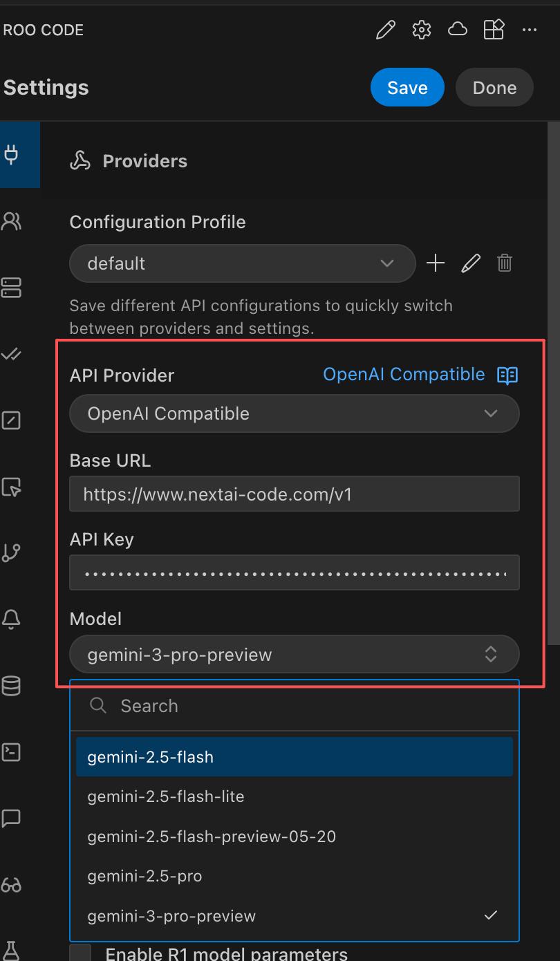Screen dimensions: 560x961
Task: Enable R1 model parameters
Action: click(x=80, y=953)
